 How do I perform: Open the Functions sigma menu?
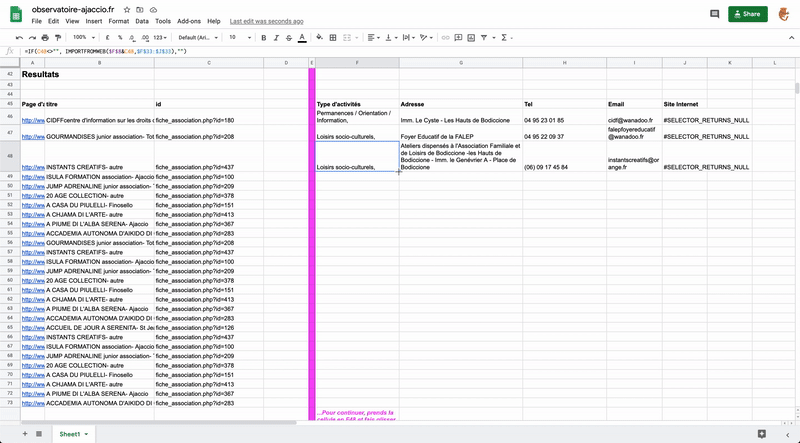(506, 38)
